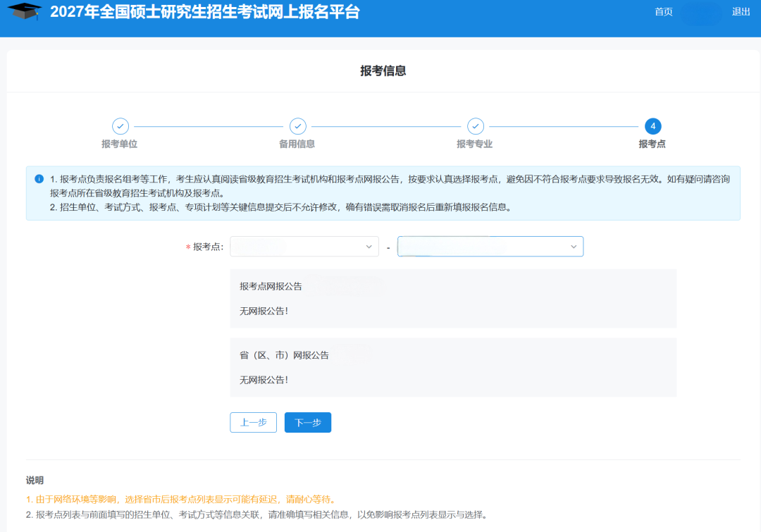761x532 pixels.
Task: Click the required 报考点: field label
Action: coord(205,247)
